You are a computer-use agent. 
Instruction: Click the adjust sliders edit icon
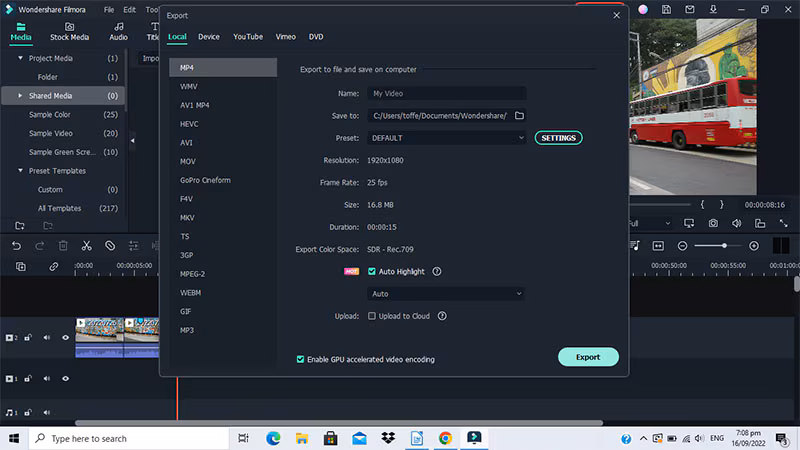pyautogui.click(x=134, y=246)
